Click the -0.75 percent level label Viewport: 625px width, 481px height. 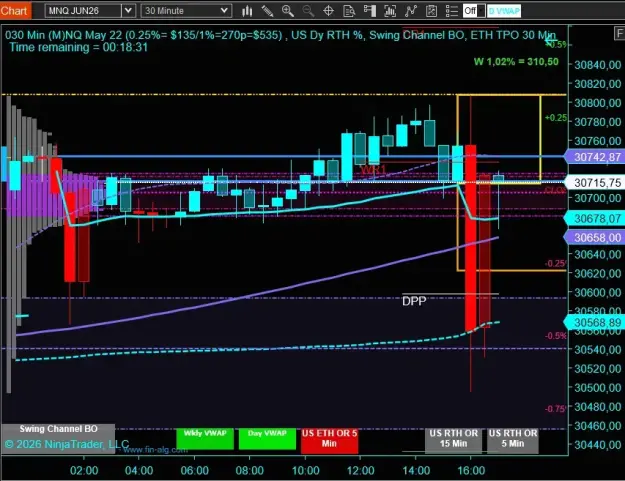tap(555, 409)
